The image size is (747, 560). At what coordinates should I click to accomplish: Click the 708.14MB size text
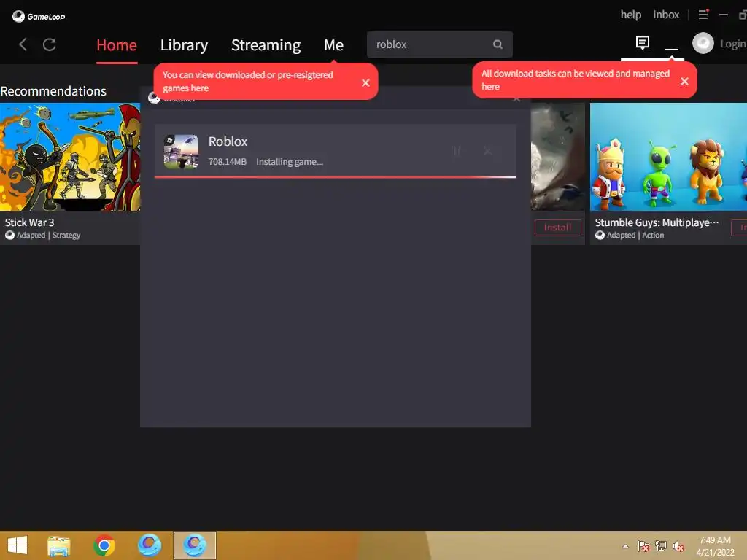pyautogui.click(x=228, y=162)
